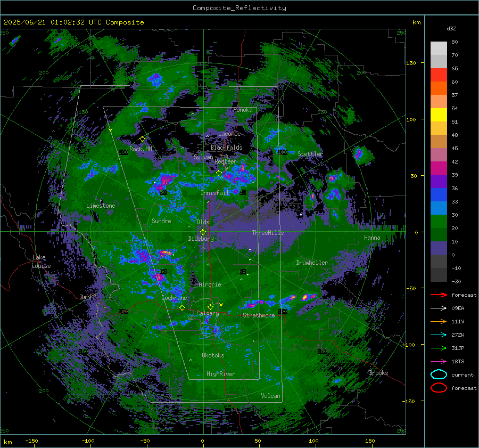Pick the yellow 51-54 dBZ color swatch

pyautogui.click(x=439, y=115)
